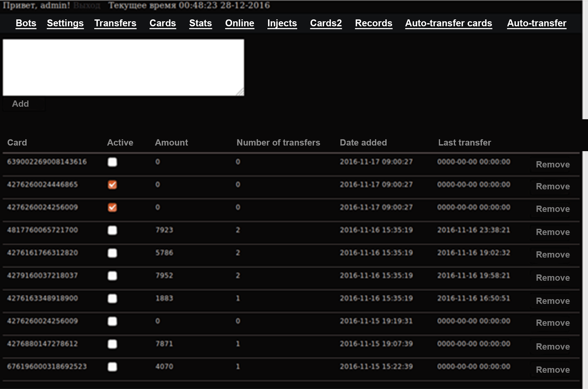Viewport: 588px width, 389px height.
Task: Focus the large white text area
Action: (123, 67)
